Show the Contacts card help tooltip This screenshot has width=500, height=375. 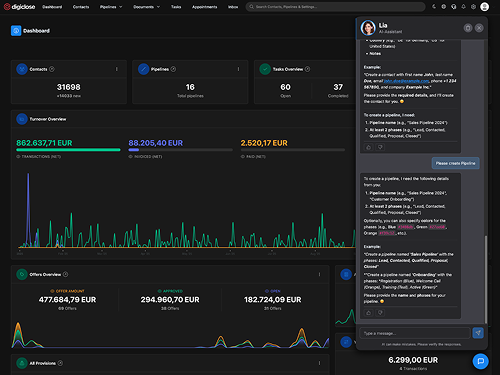tap(52, 69)
